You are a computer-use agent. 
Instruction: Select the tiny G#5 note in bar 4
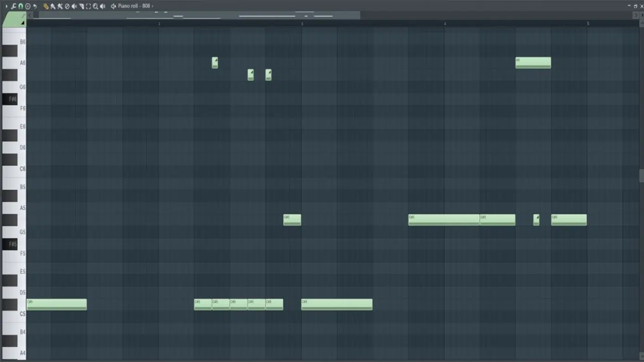tap(536, 220)
